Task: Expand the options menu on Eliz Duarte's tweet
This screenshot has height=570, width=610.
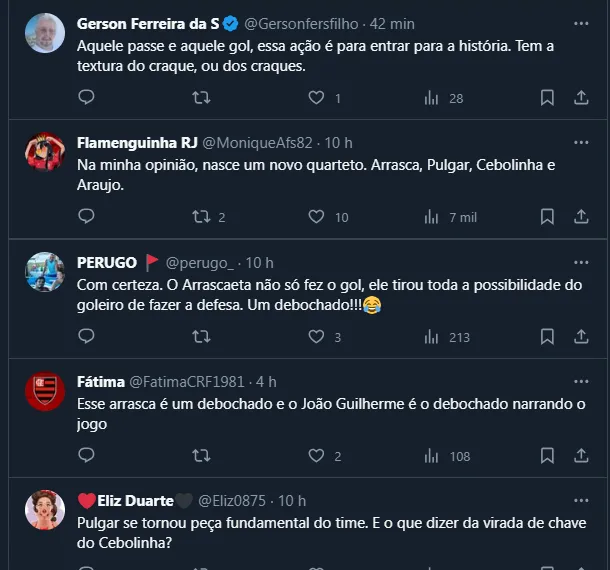Action: (581, 500)
